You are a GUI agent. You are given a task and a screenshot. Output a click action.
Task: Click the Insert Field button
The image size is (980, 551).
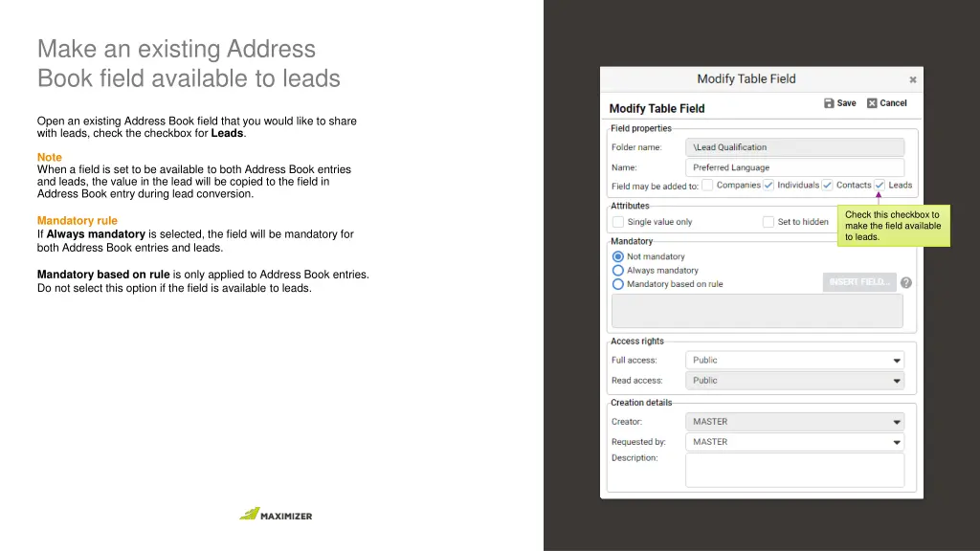[859, 282]
